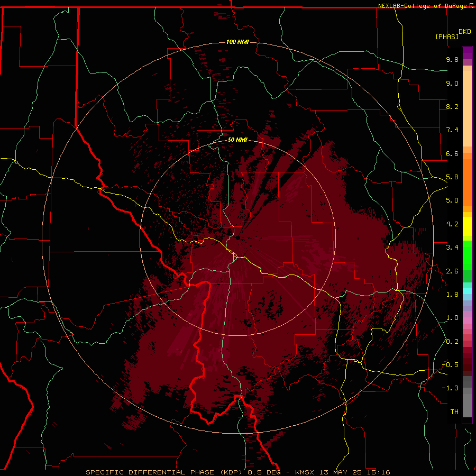Click the 9.8 scale value

point(452,59)
